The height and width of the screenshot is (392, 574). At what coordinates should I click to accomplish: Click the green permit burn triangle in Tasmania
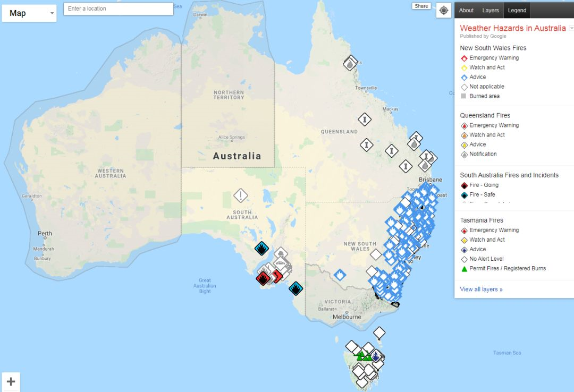[x=360, y=355]
